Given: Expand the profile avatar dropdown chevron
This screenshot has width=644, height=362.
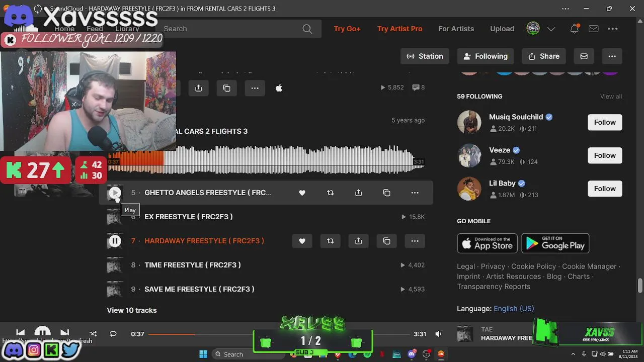Looking at the screenshot, I should pos(551,29).
